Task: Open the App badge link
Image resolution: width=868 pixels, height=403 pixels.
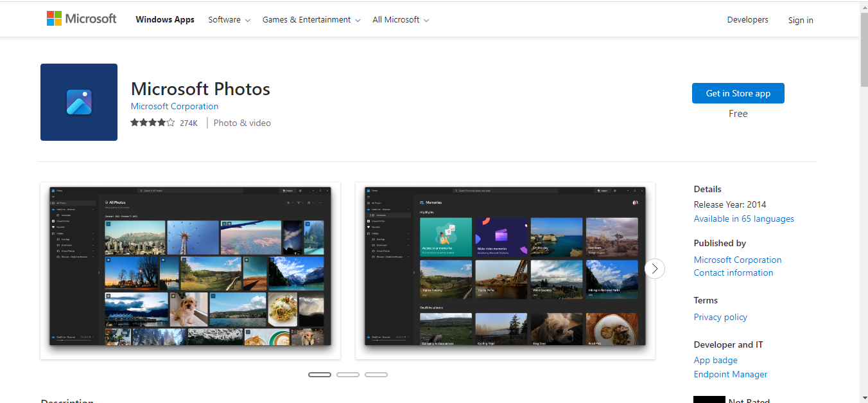Action: tap(716, 360)
